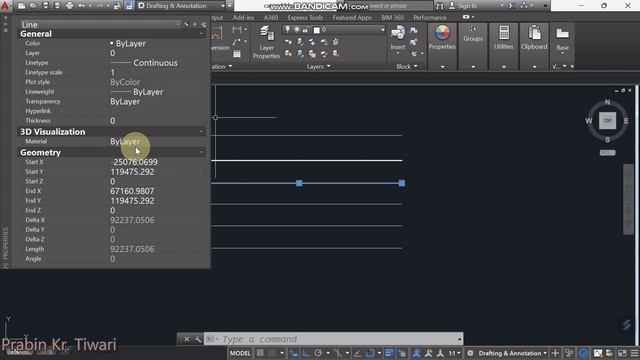
Task: Toggle ortho mode in status bar
Action: click(306, 353)
